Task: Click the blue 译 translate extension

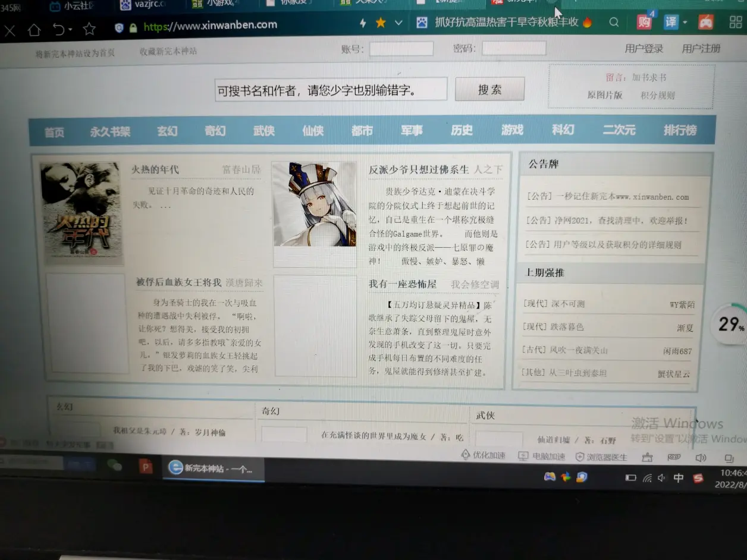Action: coord(671,22)
